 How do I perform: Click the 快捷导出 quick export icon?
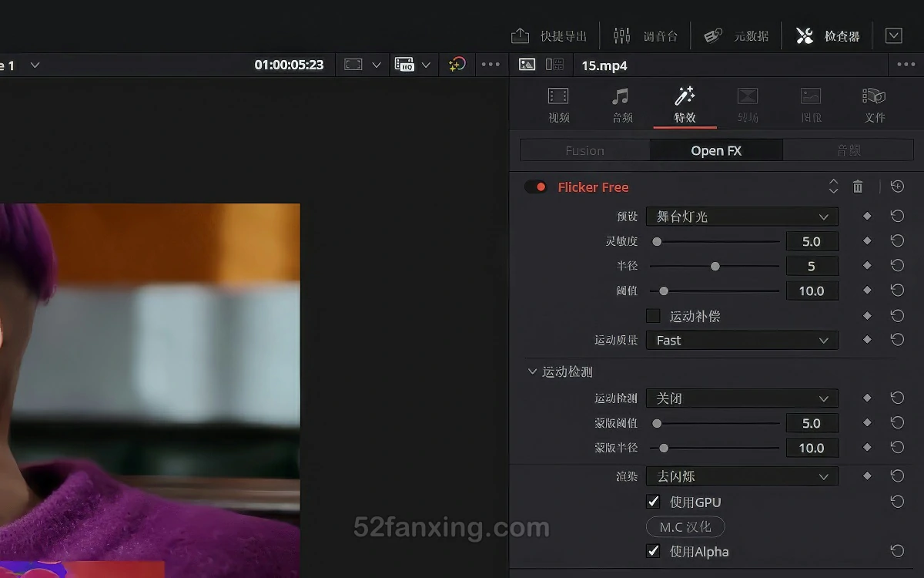pos(521,35)
